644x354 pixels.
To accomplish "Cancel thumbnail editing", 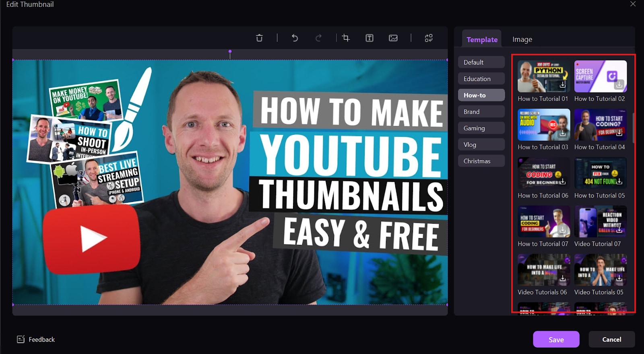I will [x=612, y=340].
